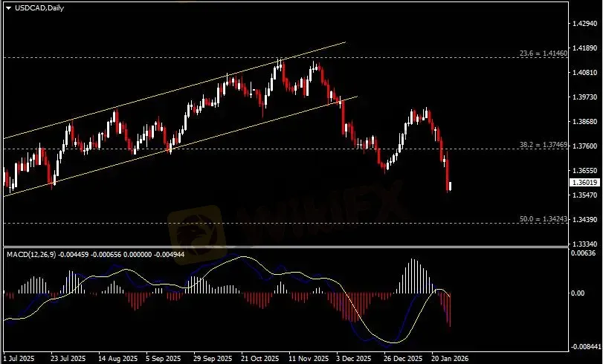Click the 1.38680 price axis label
The height and width of the screenshot is (364, 603).
(x=584, y=121)
